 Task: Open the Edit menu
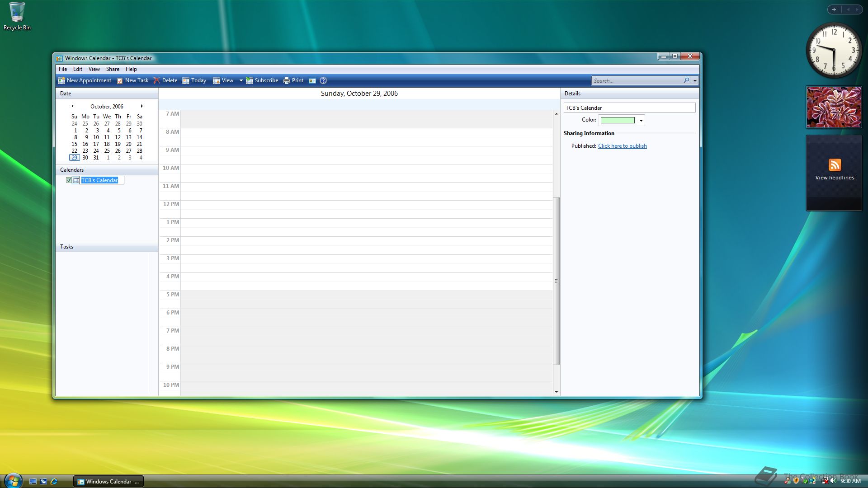click(78, 69)
